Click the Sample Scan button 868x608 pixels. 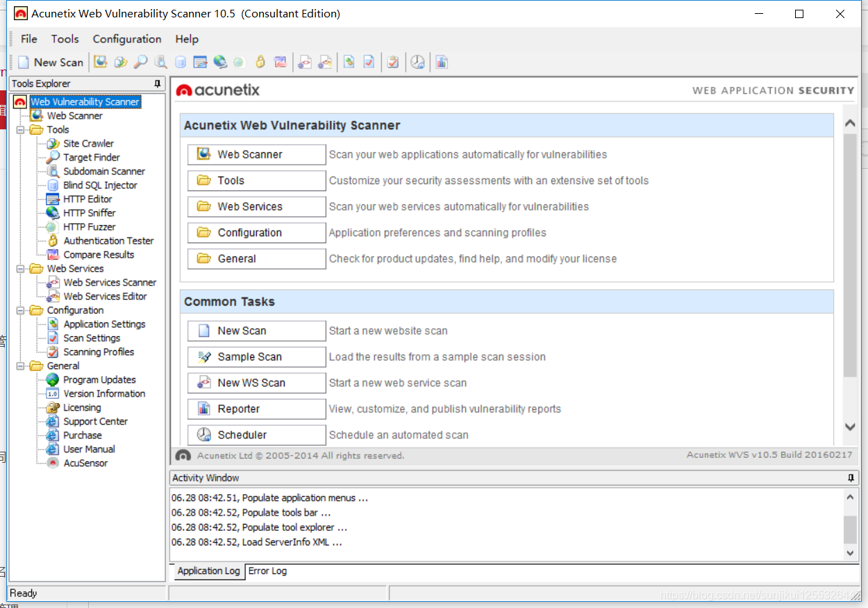(x=256, y=357)
